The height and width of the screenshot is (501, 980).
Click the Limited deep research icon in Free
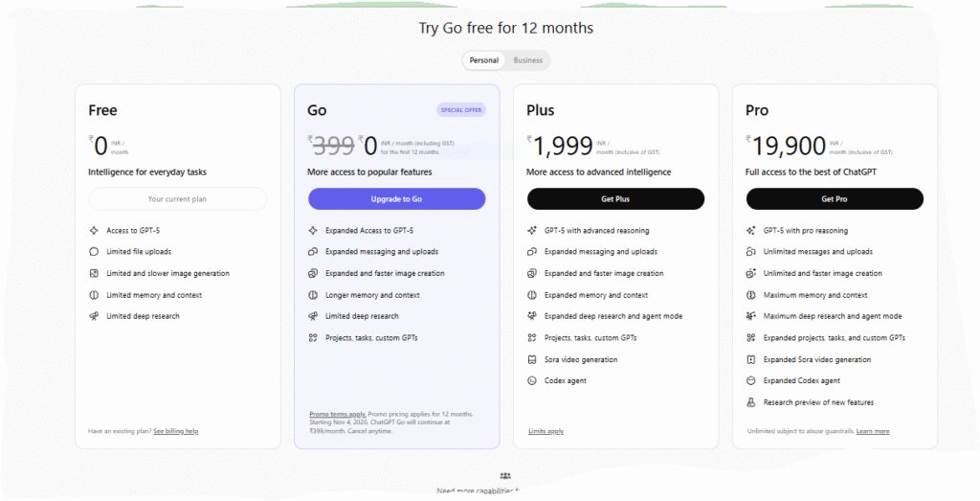tap(94, 316)
